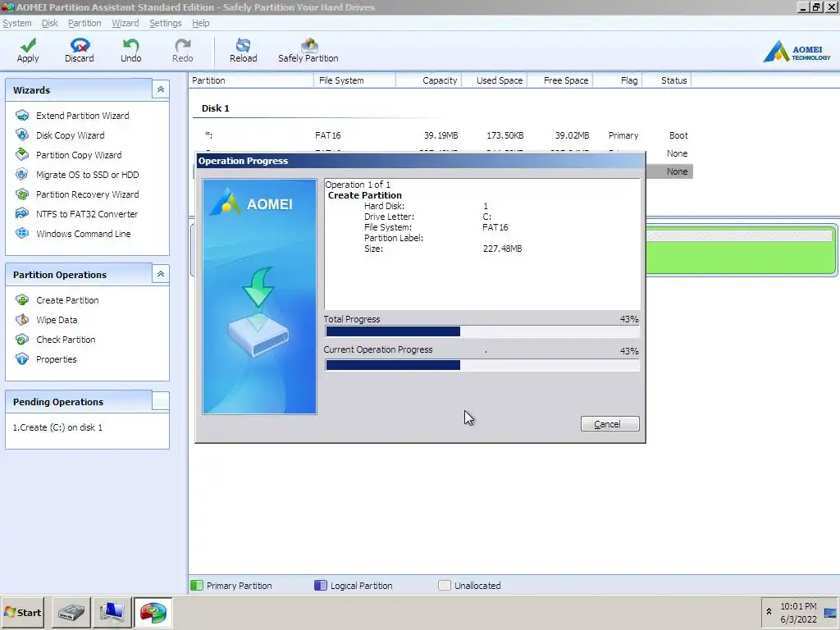
Task: Click the Logical Partition blue legend swatch
Action: pos(321,585)
